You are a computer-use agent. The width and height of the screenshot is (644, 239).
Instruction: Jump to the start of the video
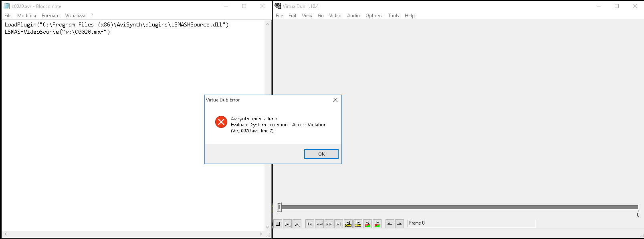[x=310, y=224]
